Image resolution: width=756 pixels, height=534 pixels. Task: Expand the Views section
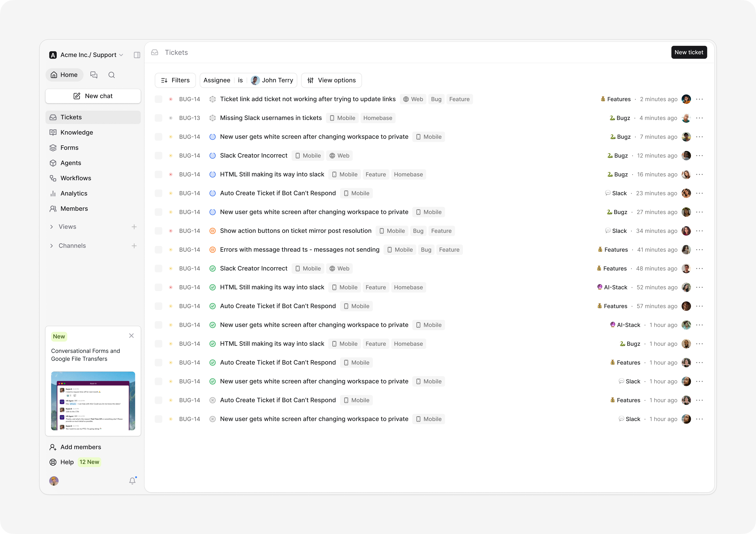coord(51,227)
